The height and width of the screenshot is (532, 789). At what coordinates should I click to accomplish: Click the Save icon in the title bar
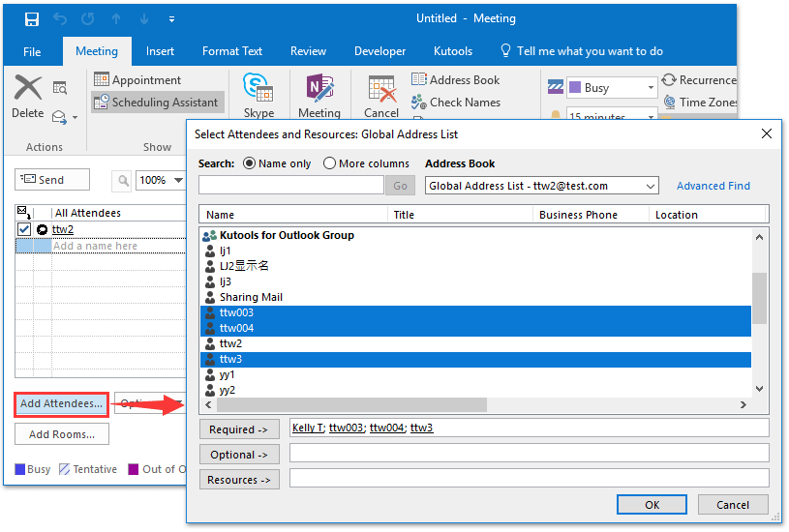click(32, 19)
